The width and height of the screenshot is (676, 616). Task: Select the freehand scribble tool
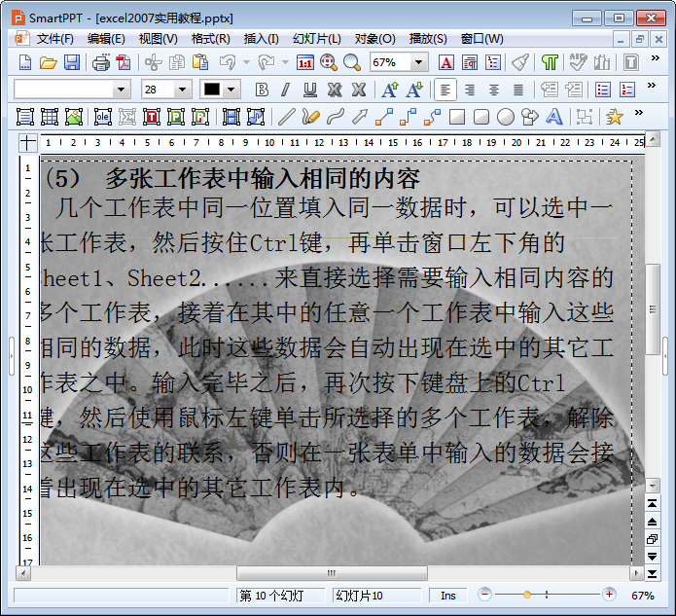(311, 117)
